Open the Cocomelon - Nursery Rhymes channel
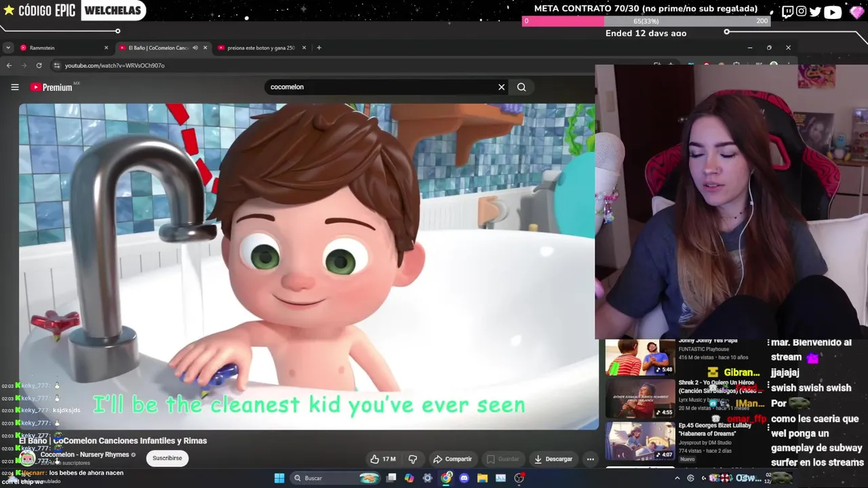This screenshot has width=868, height=488. pos(85,455)
